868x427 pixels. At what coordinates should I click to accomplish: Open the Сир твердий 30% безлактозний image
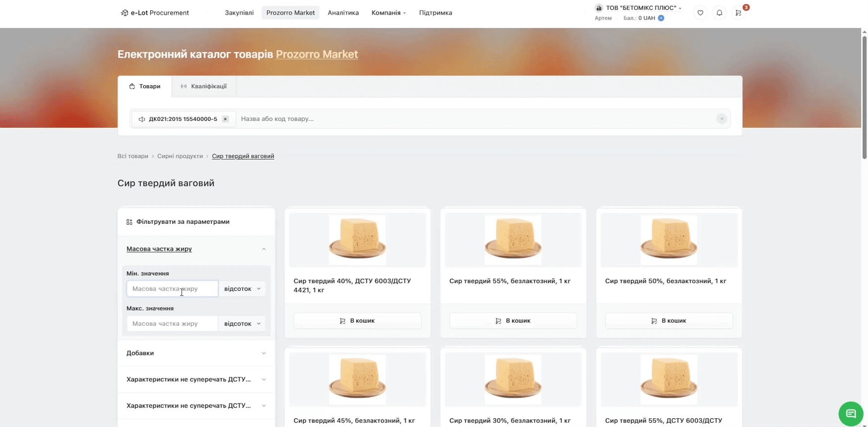coord(513,380)
